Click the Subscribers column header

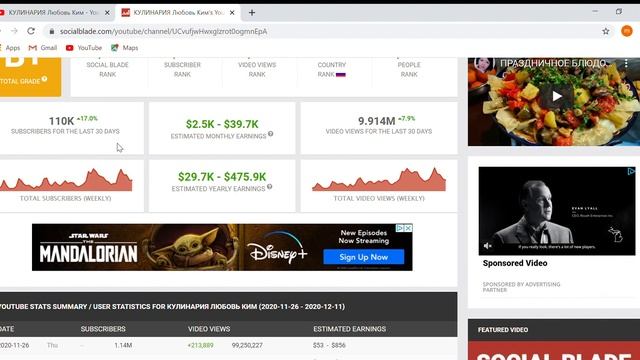103,329
